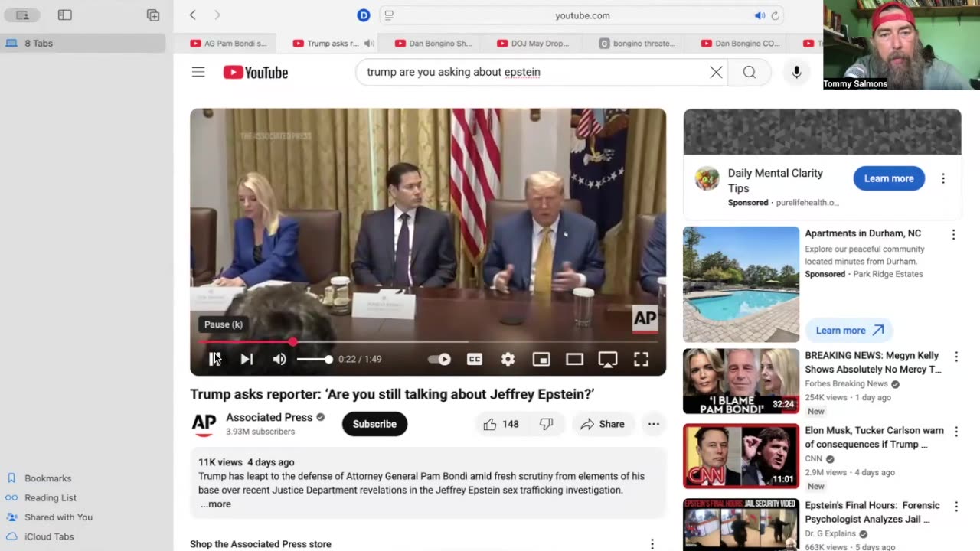Click Learn more on Apartments in Durham ad
Screen dimensions: 980x551
tap(849, 331)
